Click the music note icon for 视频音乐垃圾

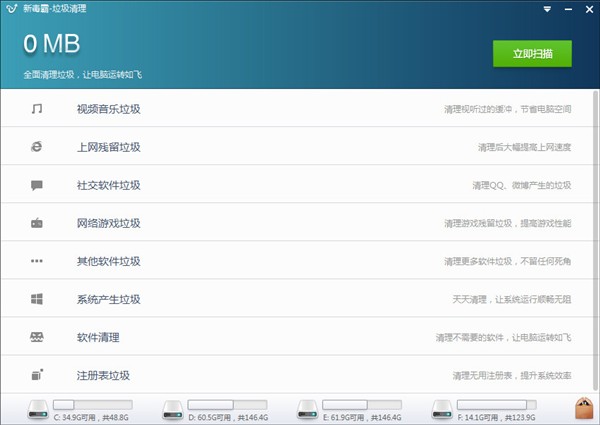(x=37, y=109)
